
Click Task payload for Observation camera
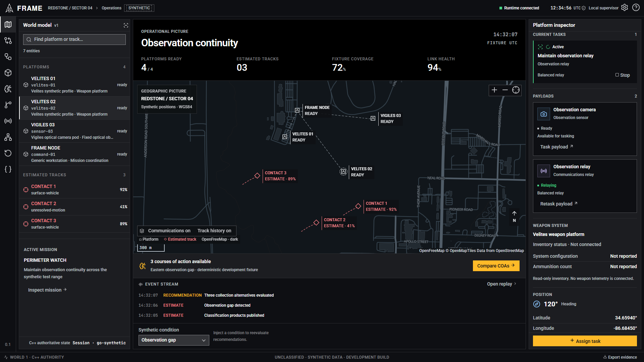tap(556, 147)
